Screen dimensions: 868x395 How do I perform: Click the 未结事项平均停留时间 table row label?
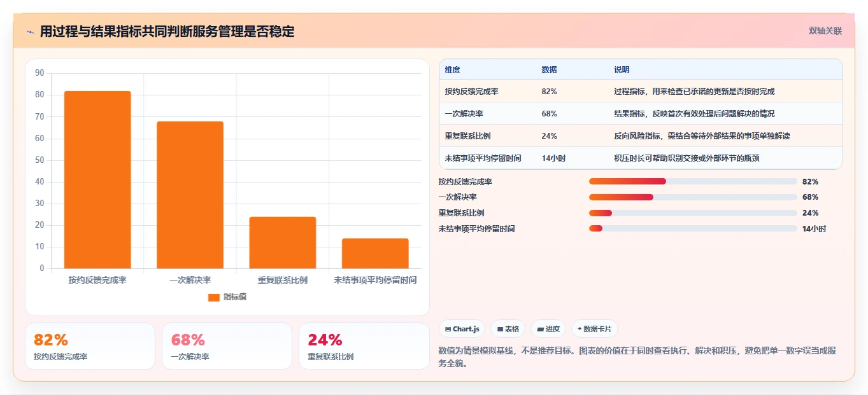pos(483,158)
